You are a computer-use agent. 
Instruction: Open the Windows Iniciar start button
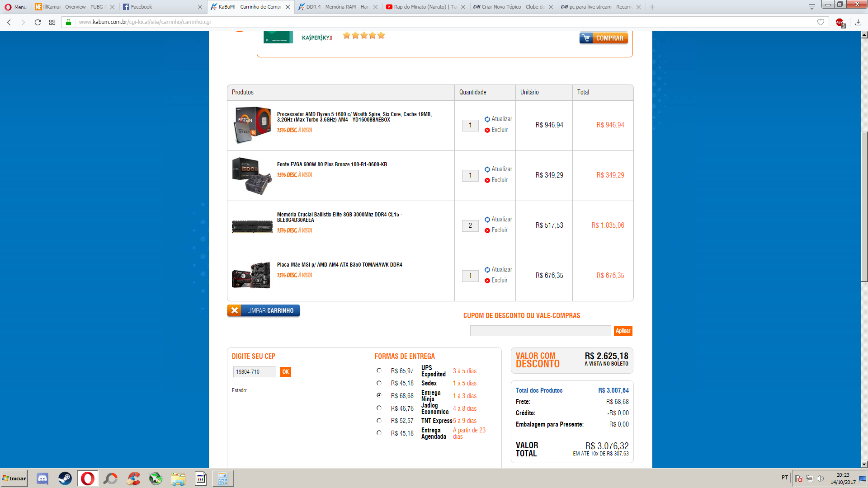(x=14, y=479)
